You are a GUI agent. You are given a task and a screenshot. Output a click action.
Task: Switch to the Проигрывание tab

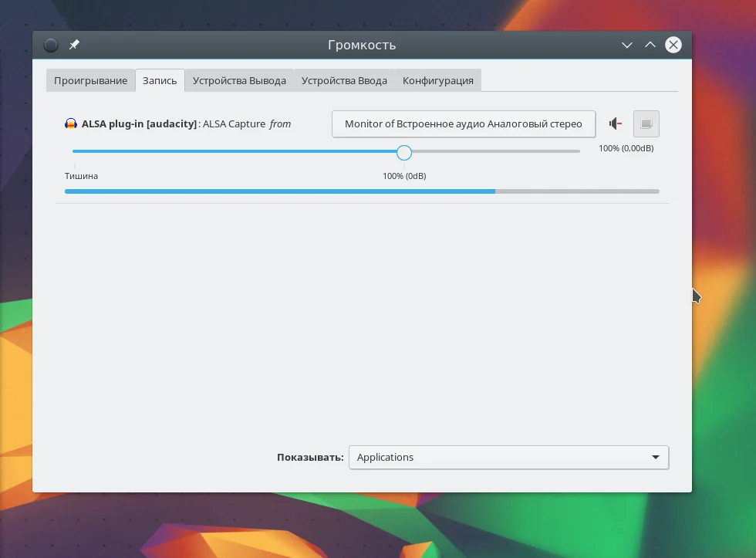click(91, 80)
